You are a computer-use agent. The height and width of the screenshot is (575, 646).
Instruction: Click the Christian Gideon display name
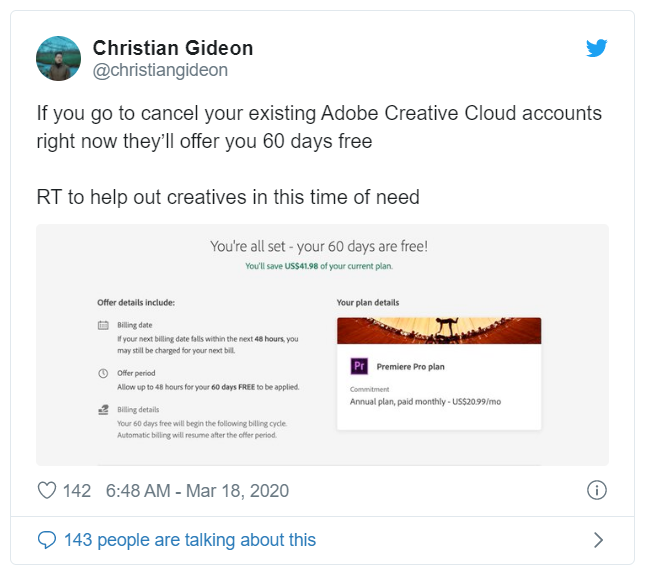(172, 48)
